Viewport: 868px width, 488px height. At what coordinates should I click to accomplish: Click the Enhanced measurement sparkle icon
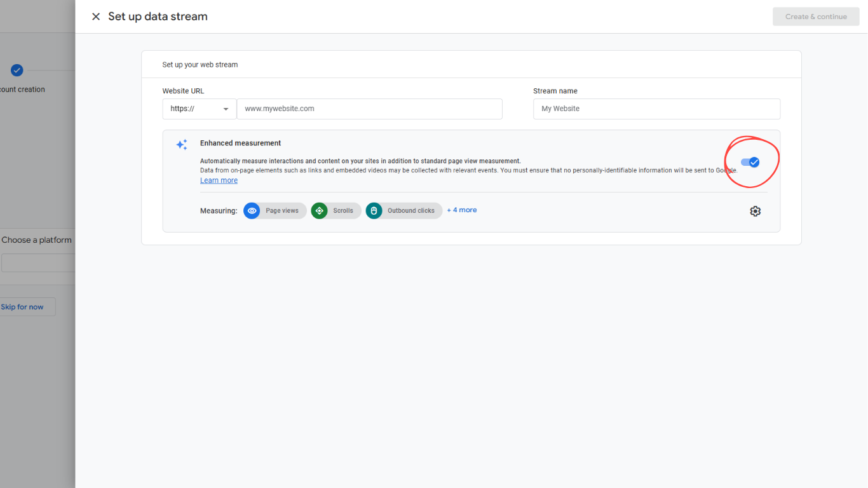click(x=182, y=144)
